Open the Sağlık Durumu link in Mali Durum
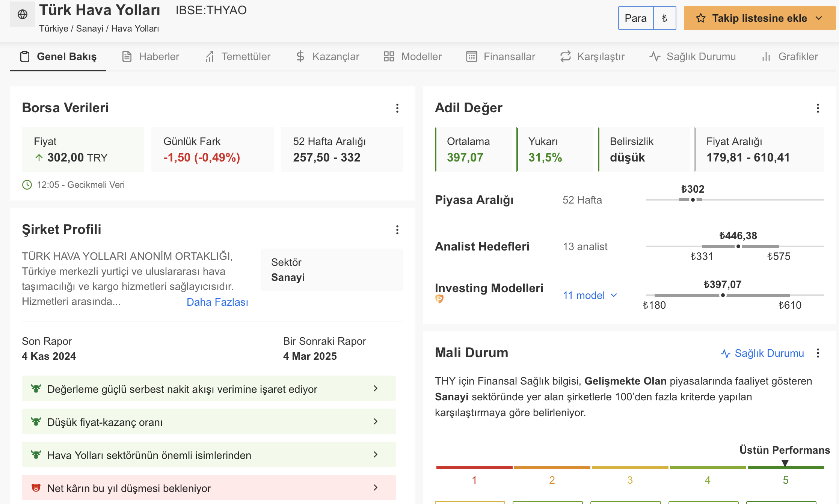The image size is (839, 504). 762,353
